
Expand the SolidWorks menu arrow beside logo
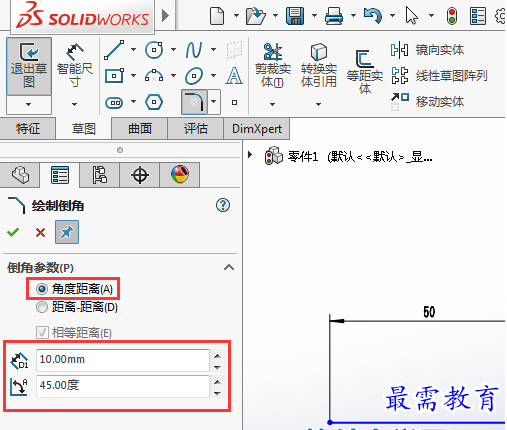(x=165, y=15)
